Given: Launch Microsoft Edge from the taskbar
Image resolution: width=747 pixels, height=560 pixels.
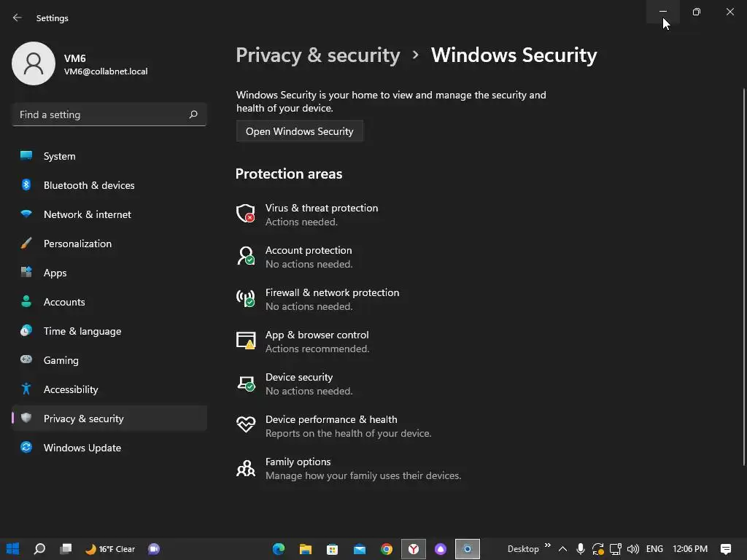Looking at the screenshot, I should (279, 549).
